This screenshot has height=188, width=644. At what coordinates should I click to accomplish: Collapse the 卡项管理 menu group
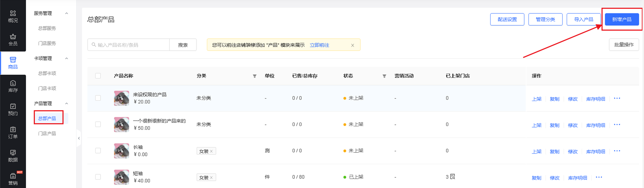click(x=67, y=59)
